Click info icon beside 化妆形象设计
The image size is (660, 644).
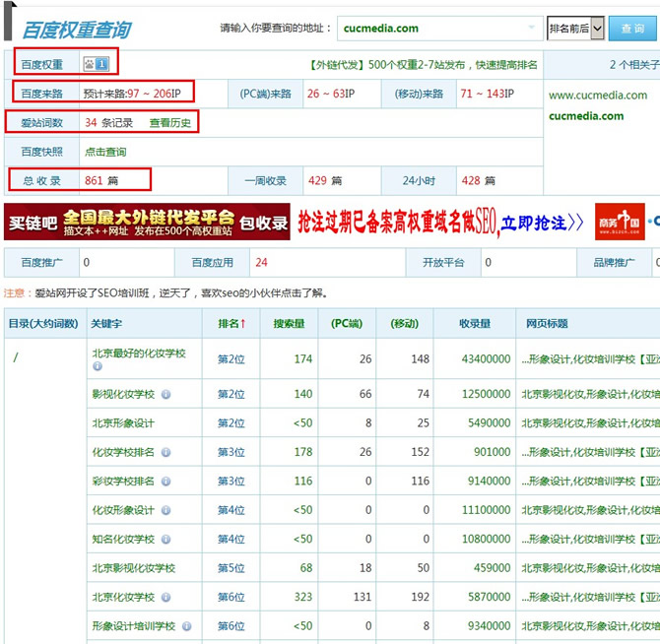pos(165,510)
